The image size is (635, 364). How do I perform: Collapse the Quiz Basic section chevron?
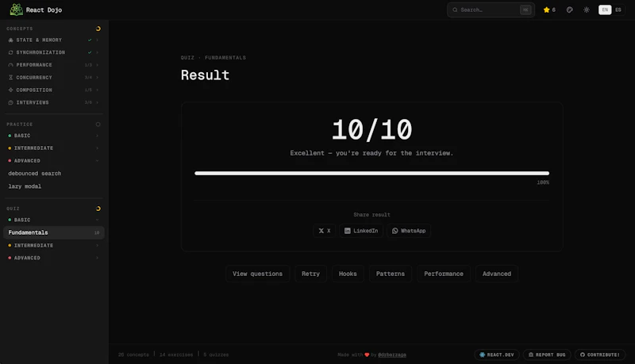pyautogui.click(x=97, y=220)
